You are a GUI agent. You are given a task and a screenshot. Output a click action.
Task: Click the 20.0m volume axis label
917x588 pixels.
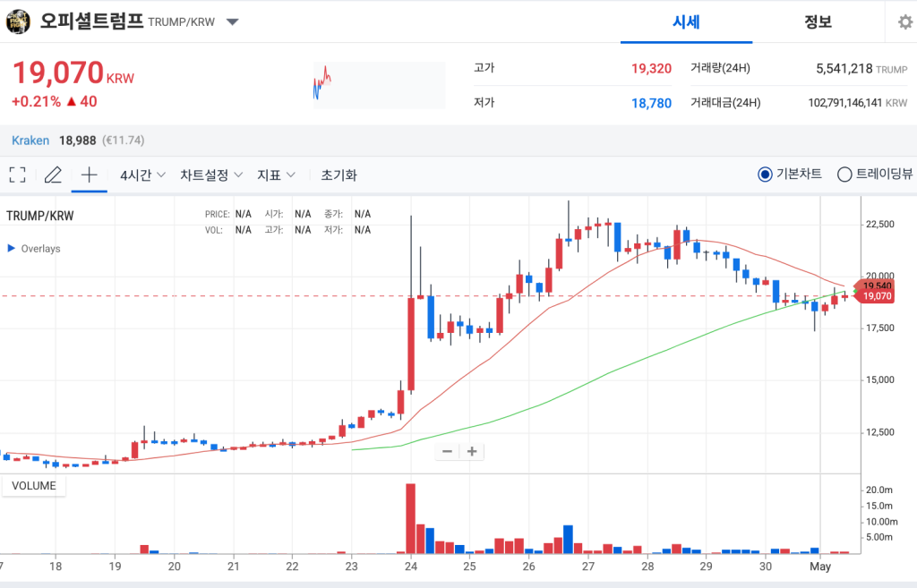879,490
